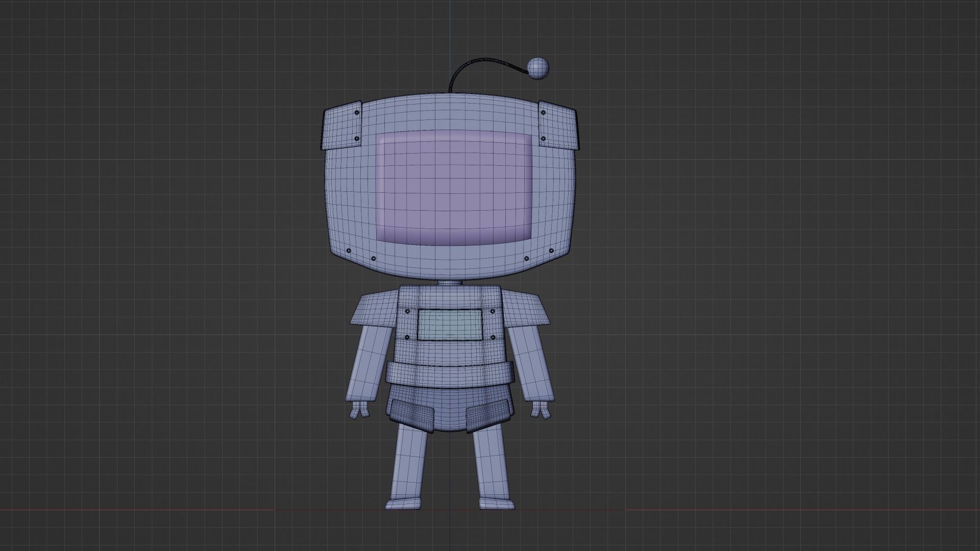Select the antenna ball above the robot

point(537,68)
